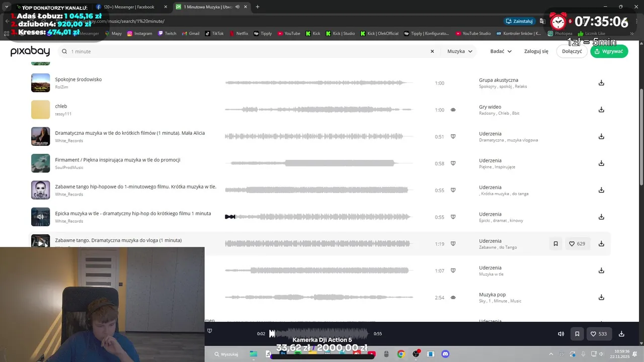Click the shield icon on the Firmament row
The width and height of the screenshot is (644, 362).
coord(453,163)
